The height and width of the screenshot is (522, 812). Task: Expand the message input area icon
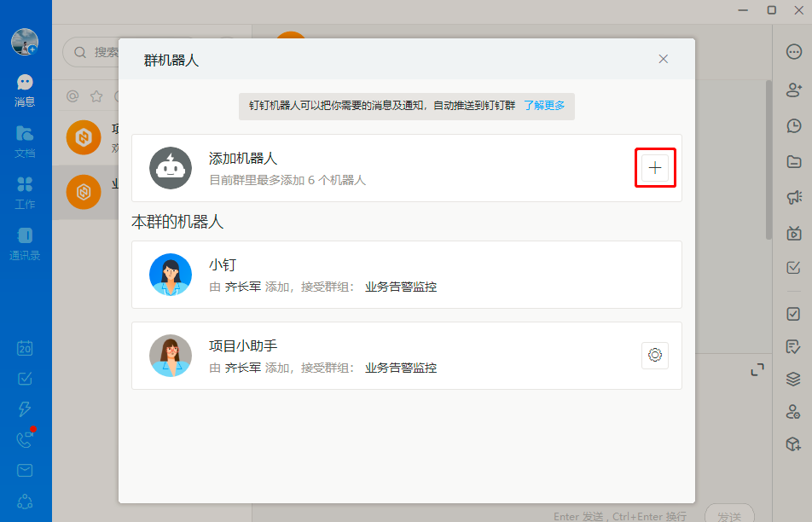pos(757,370)
